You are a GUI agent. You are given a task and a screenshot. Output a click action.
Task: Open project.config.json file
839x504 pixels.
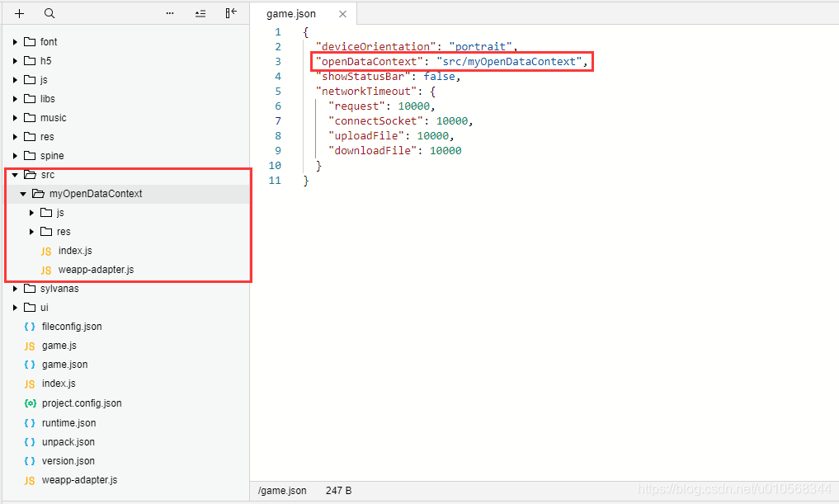click(x=82, y=403)
